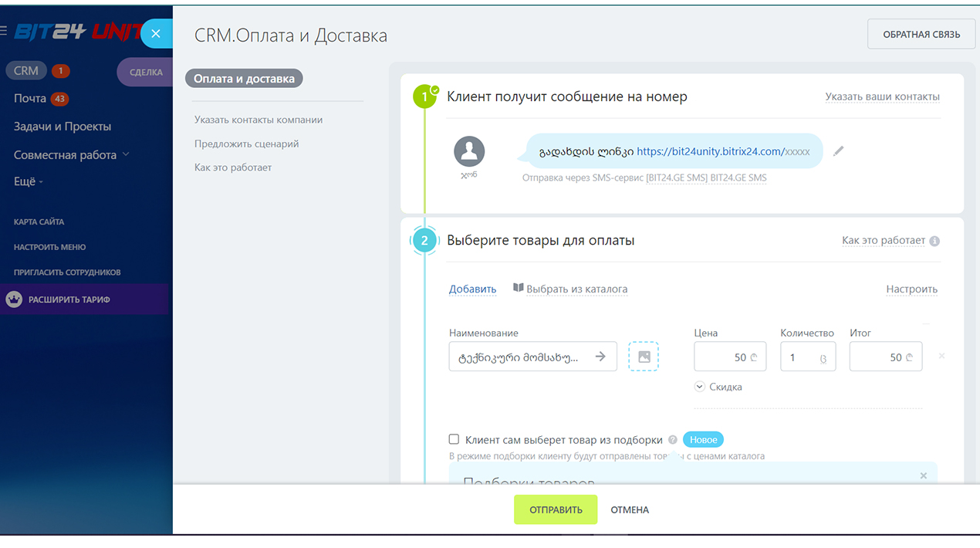Click the product image placeholder icon
980x548 pixels.
tap(644, 357)
